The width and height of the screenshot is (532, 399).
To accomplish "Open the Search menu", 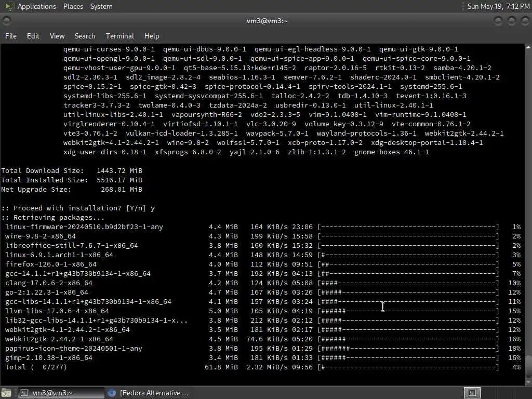I will pos(85,36).
